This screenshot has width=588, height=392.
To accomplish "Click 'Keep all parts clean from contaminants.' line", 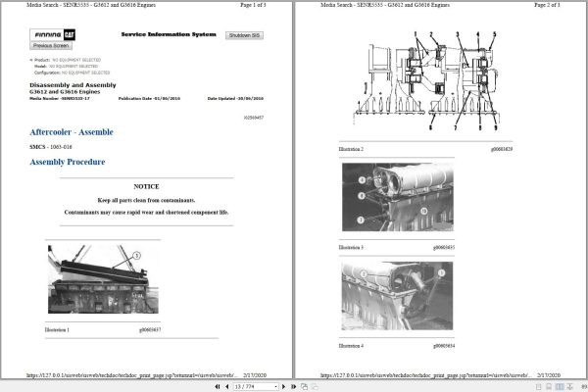I will [x=146, y=200].
